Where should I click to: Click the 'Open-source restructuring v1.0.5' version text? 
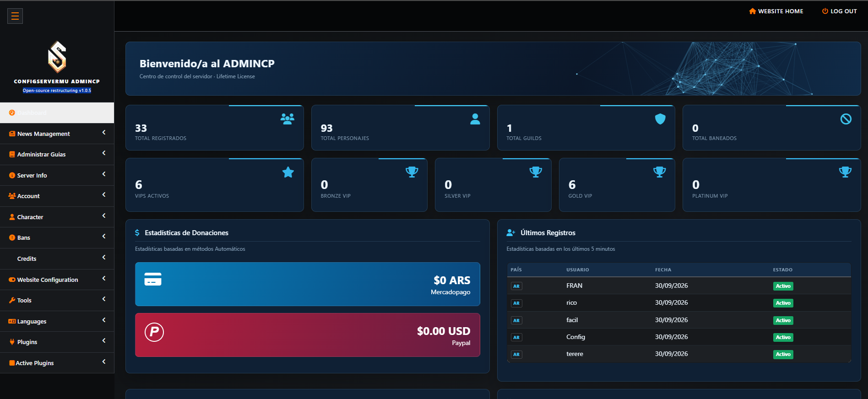click(x=57, y=91)
